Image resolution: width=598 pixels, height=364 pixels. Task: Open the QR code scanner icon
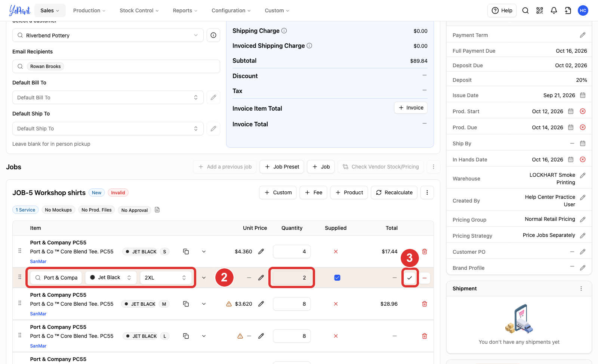click(x=540, y=10)
